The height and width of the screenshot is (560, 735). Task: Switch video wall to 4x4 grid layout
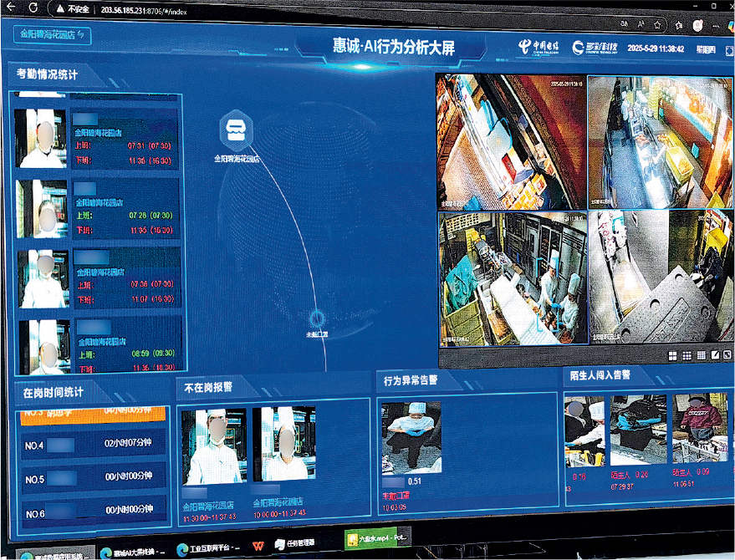pos(701,356)
